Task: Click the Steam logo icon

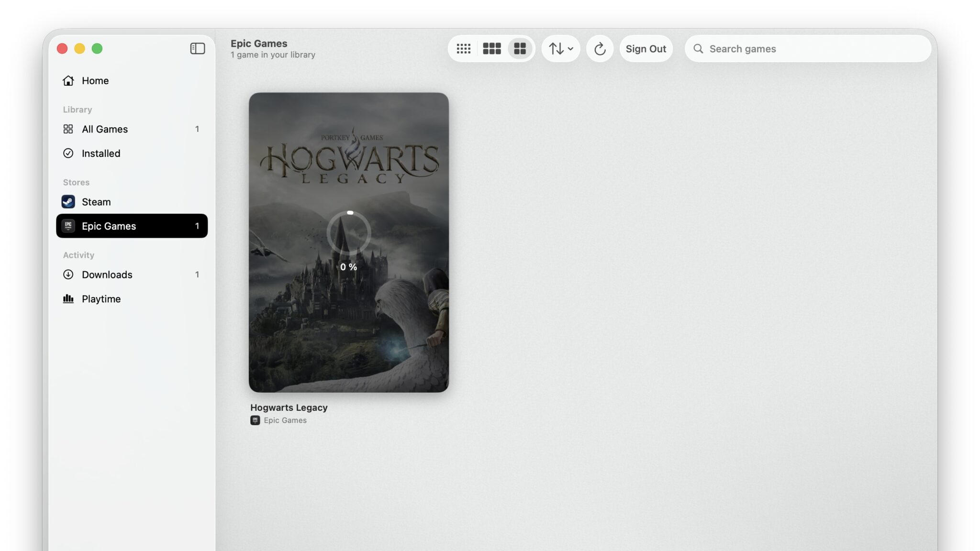Action: [x=68, y=202]
